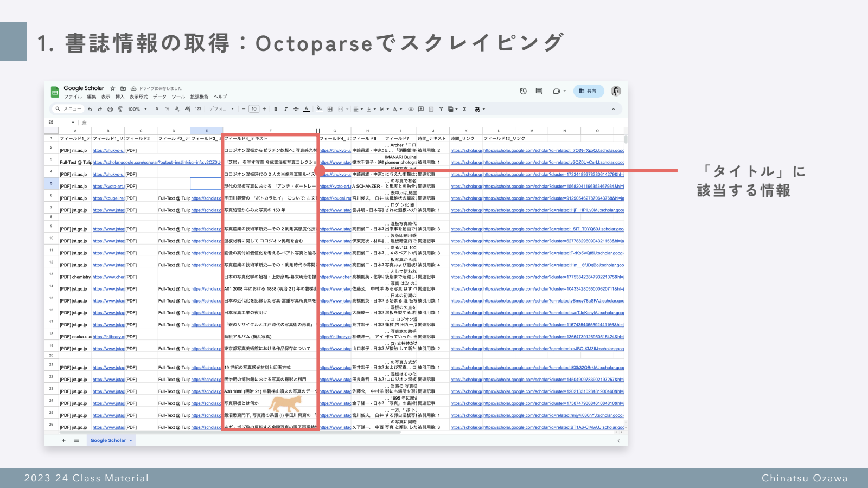
Task: Click the フィールド4_テキスト header cell
Action: point(270,138)
